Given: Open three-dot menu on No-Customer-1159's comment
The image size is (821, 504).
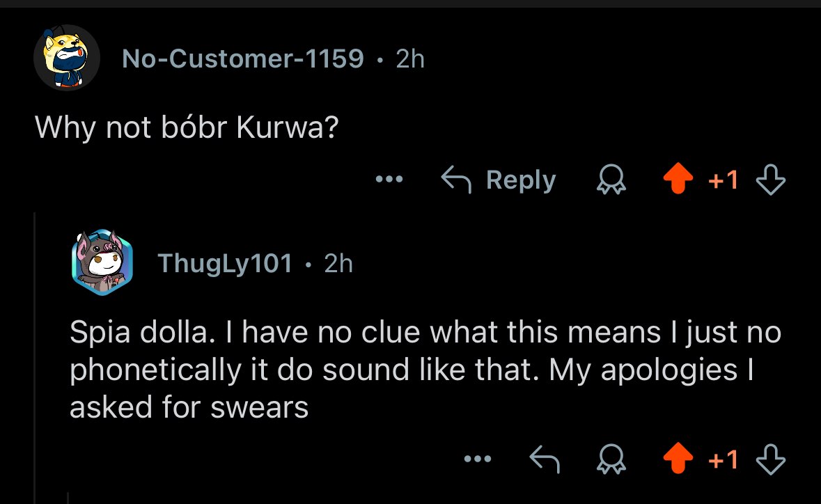Looking at the screenshot, I should tap(389, 180).
